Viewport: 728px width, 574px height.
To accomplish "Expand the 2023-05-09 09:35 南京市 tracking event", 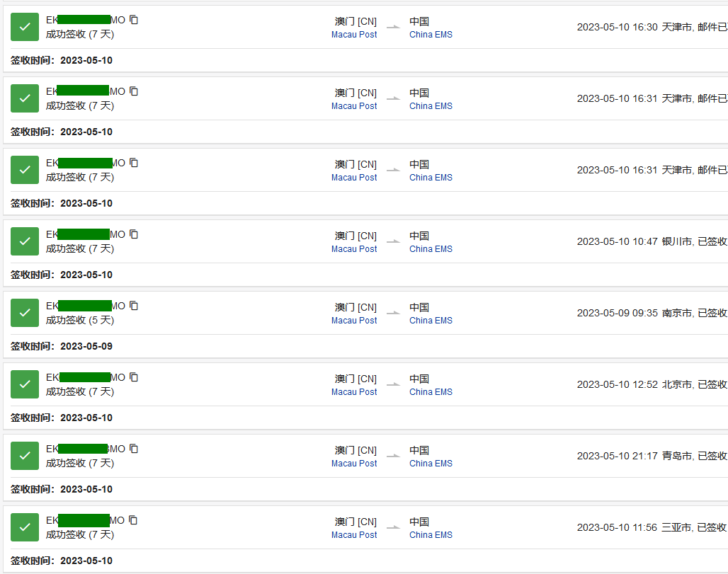I will [x=652, y=313].
